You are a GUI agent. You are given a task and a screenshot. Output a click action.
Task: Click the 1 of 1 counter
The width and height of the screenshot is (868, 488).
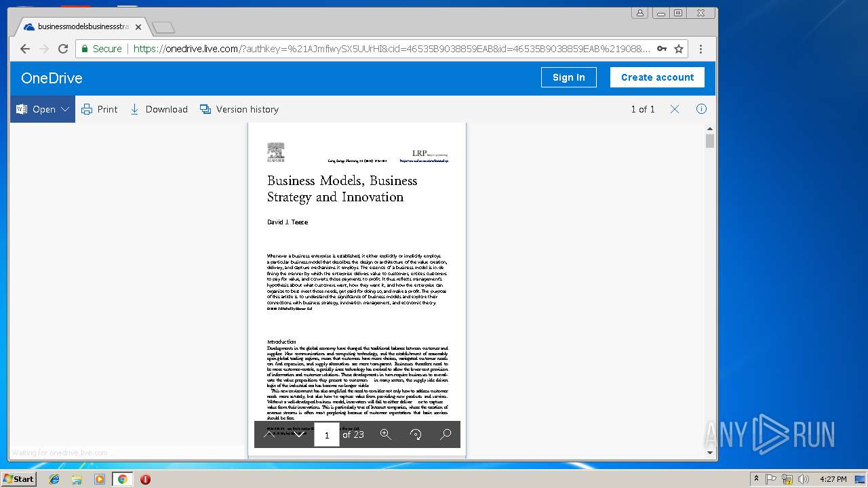643,109
